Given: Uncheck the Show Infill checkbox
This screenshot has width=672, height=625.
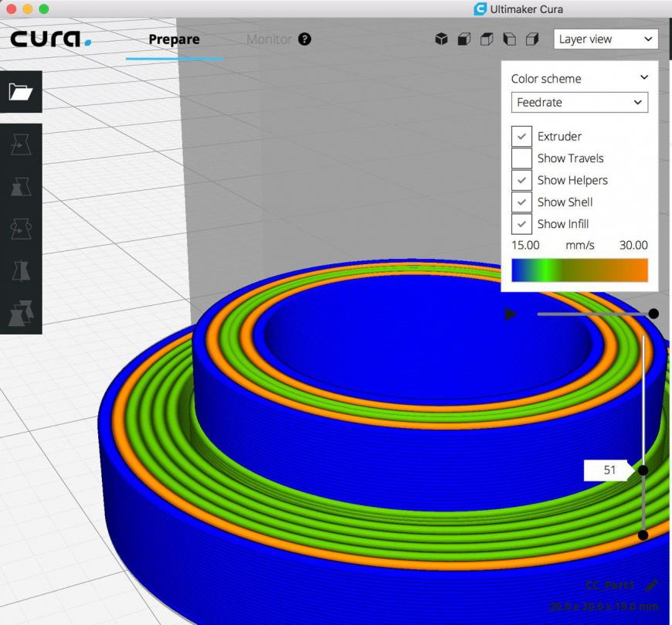Looking at the screenshot, I should [x=521, y=224].
